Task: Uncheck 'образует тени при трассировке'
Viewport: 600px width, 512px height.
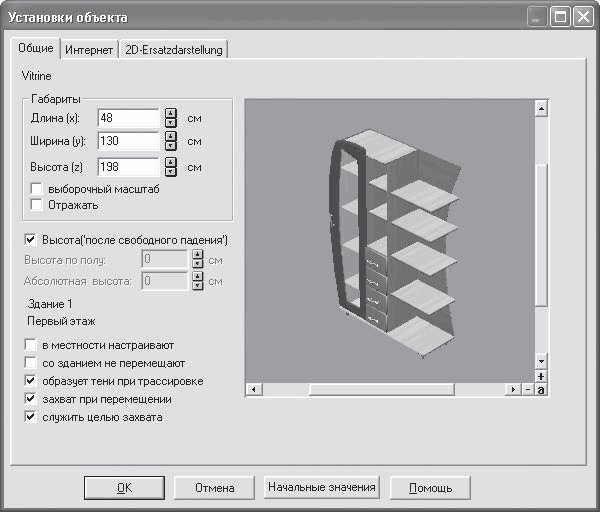Action: coord(30,381)
